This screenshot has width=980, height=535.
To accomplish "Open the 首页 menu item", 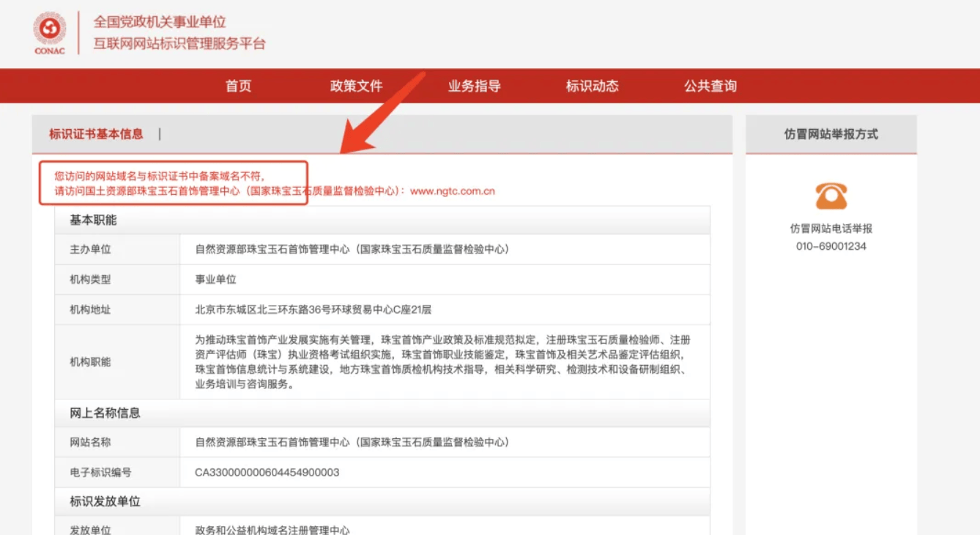I will pyautogui.click(x=238, y=86).
